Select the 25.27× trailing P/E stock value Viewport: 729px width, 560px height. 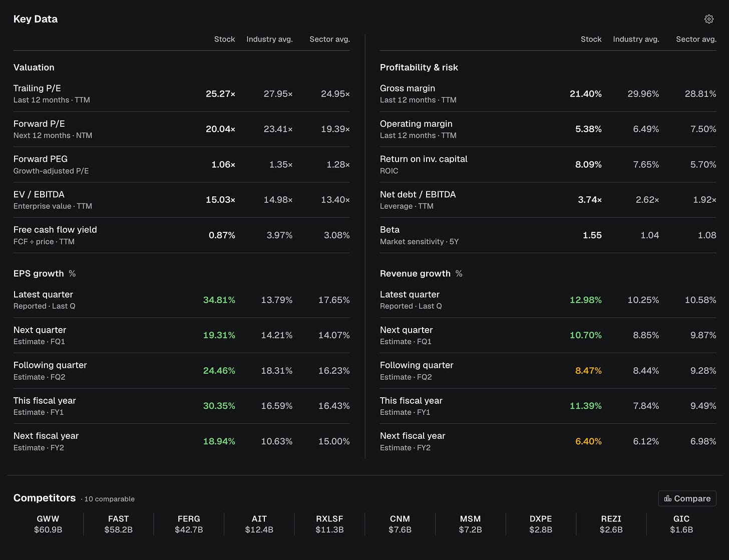pos(220,94)
